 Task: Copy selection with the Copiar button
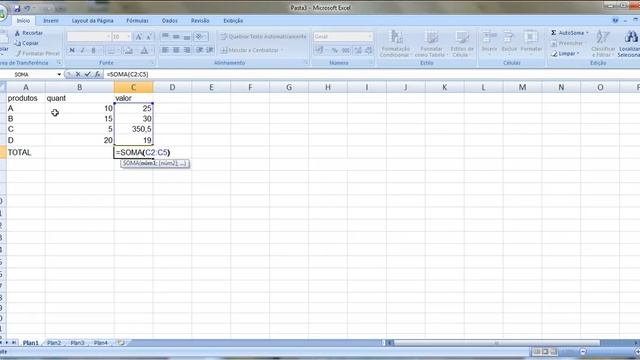pos(27,43)
